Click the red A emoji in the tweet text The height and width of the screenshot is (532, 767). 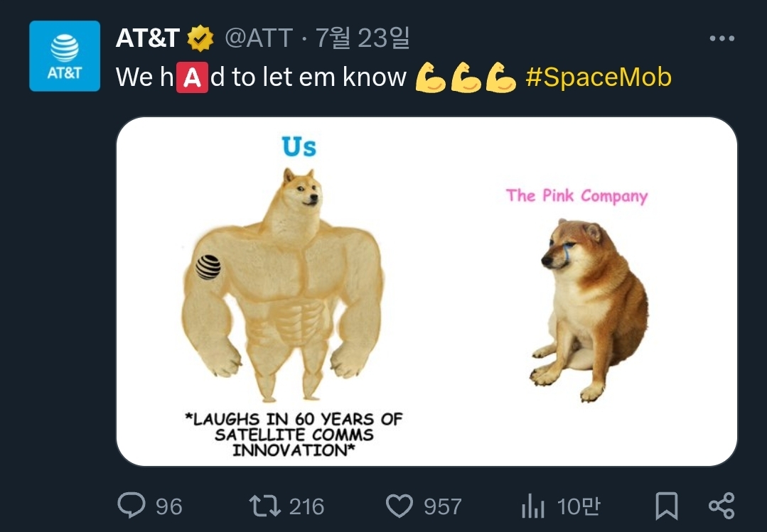pos(192,77)
